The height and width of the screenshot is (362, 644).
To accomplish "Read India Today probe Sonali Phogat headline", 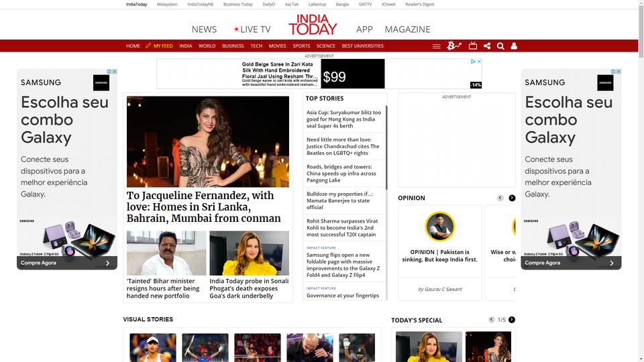I will (249, 288).
